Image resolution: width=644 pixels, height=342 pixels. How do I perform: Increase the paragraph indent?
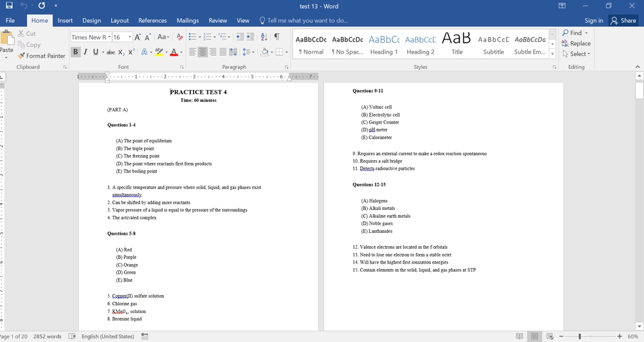click(x=250, y=37)
